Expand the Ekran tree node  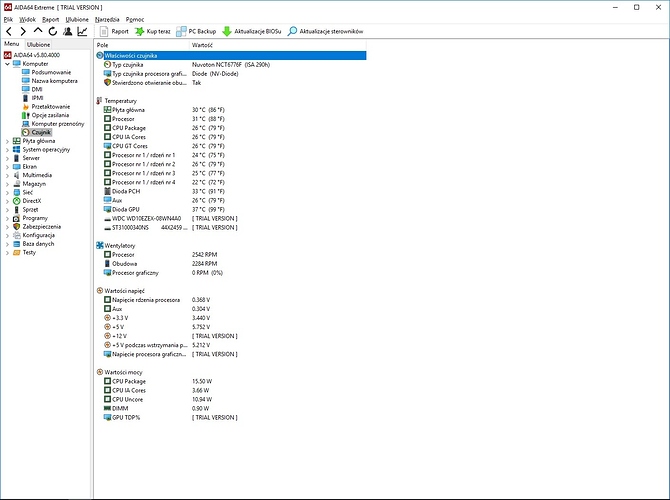pos(7,167)
